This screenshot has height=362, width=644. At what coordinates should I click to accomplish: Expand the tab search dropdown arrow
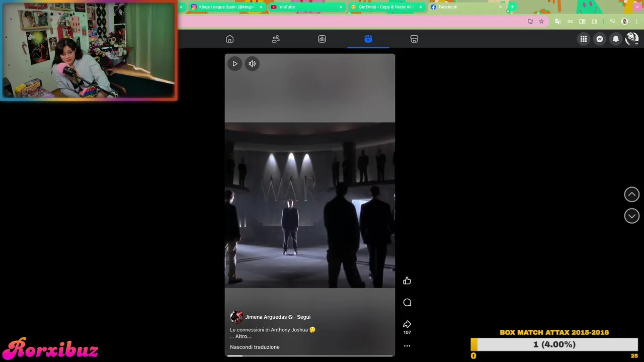click(638, 7)
